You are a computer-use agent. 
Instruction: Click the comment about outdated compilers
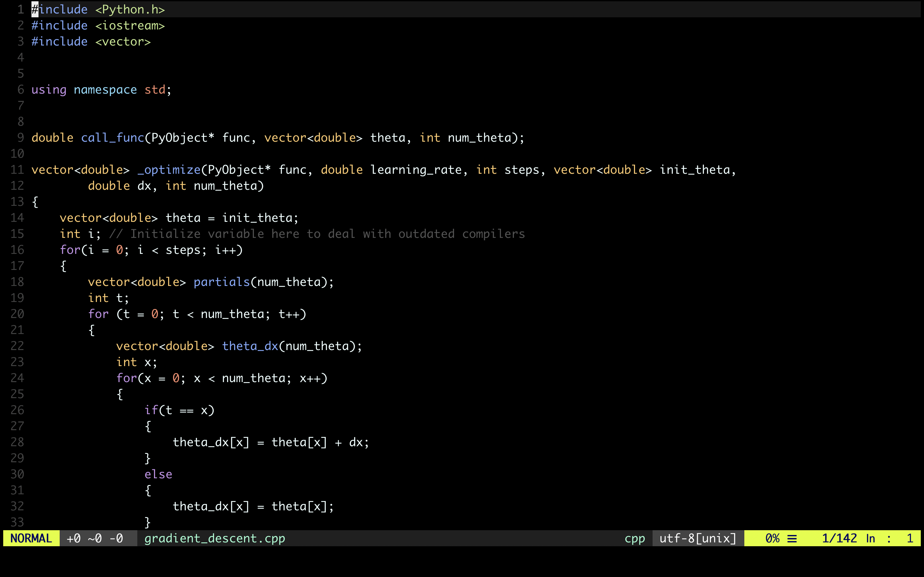317,234
